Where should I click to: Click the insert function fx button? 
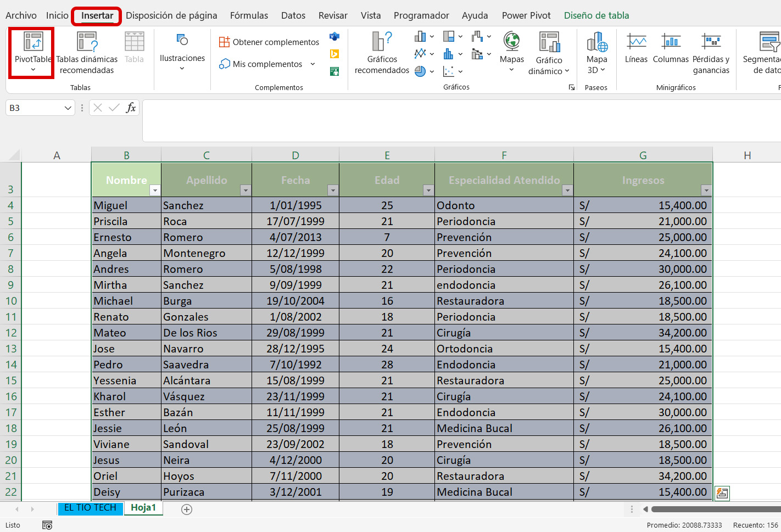[131, 108]
